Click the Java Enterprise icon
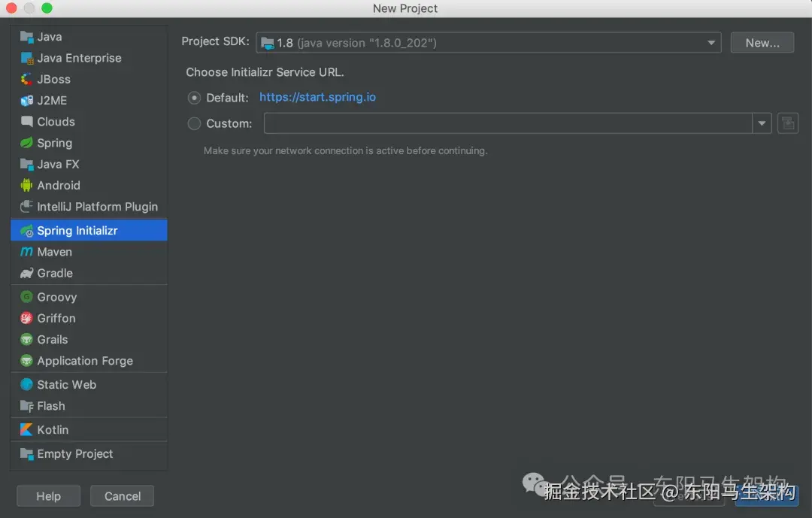Screen dimensions: 812x518 click(x=26, y=58)
